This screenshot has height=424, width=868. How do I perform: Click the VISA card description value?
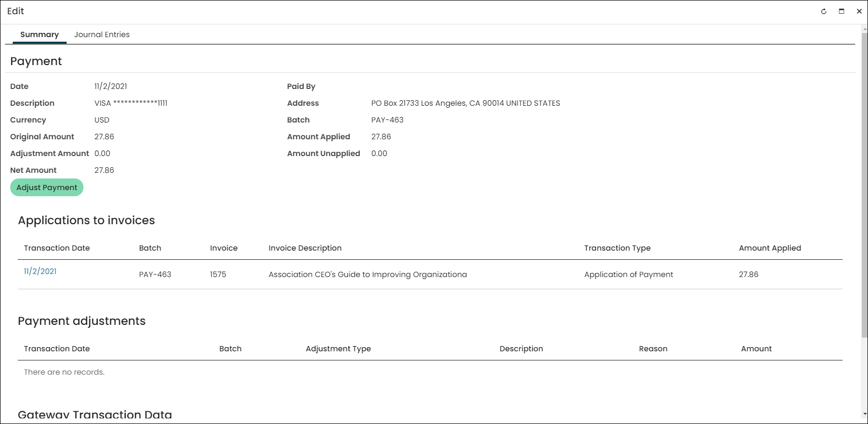131,103
